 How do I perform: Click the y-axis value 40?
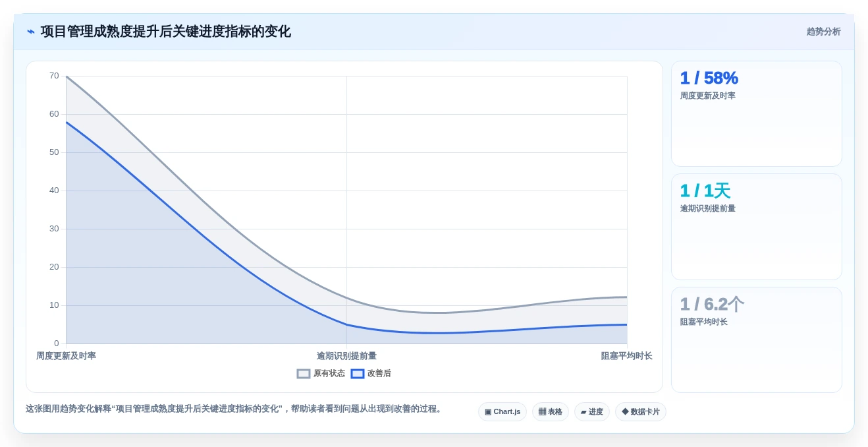coord(54,191)
